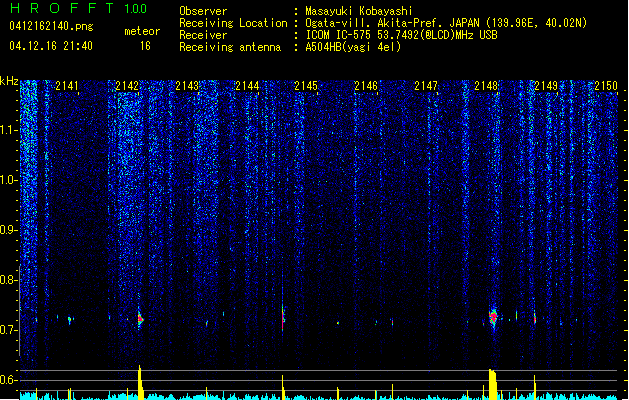Click the version number 1.0.0

pyautogui.click(x=136, y=8)
